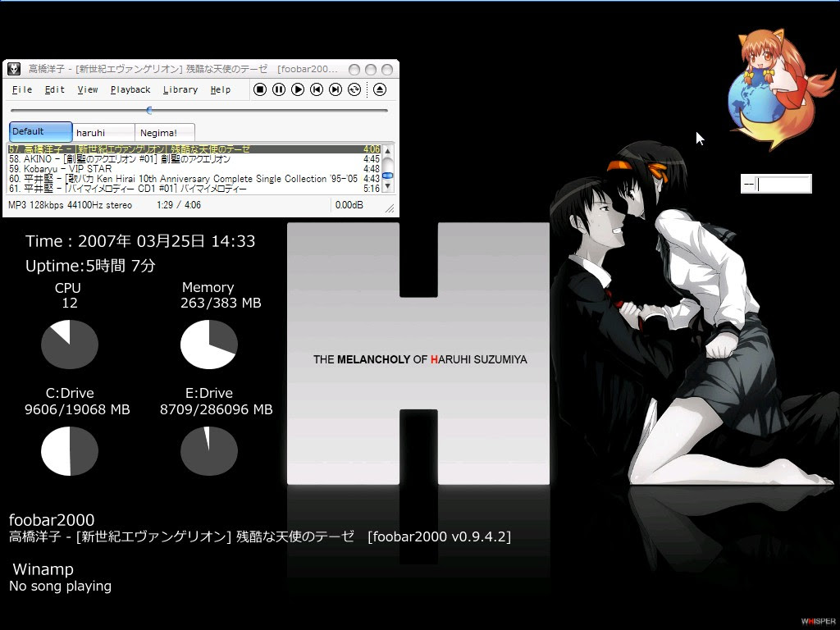Viewport: 840px width, 630px height.
Task: Open the View menu
Action: coord(87,89)
